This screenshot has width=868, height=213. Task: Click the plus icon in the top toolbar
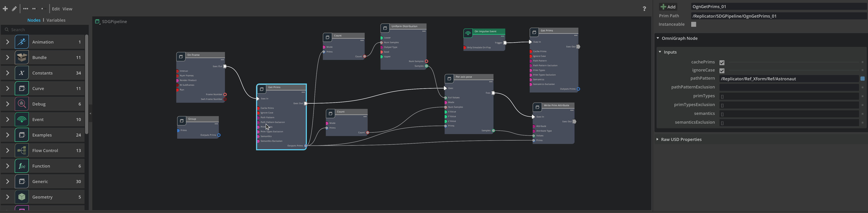5,9
